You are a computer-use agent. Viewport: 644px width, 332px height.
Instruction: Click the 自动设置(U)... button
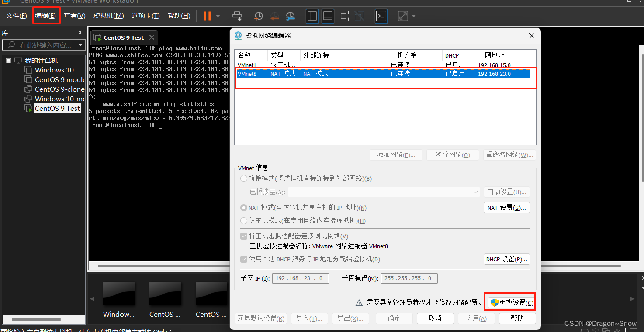point(507,192)
